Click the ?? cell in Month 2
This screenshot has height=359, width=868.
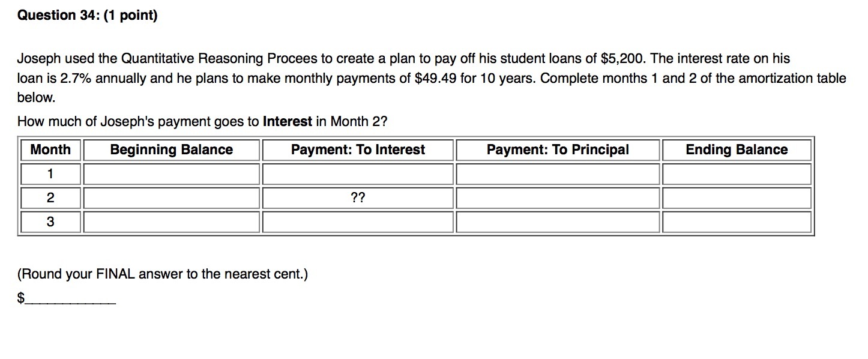358,198
